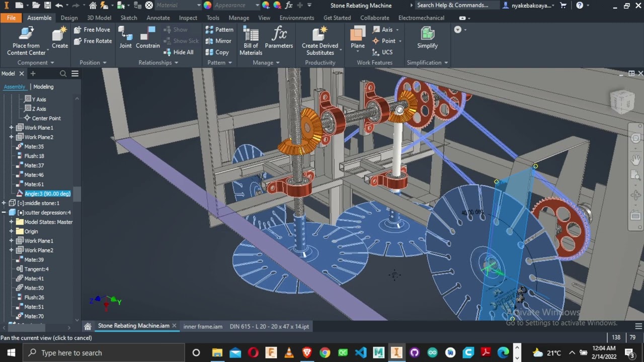The width and height of the screenshot is (644, 362).
Task: Click the nyakebakoaya user account button
Action: 529,6
